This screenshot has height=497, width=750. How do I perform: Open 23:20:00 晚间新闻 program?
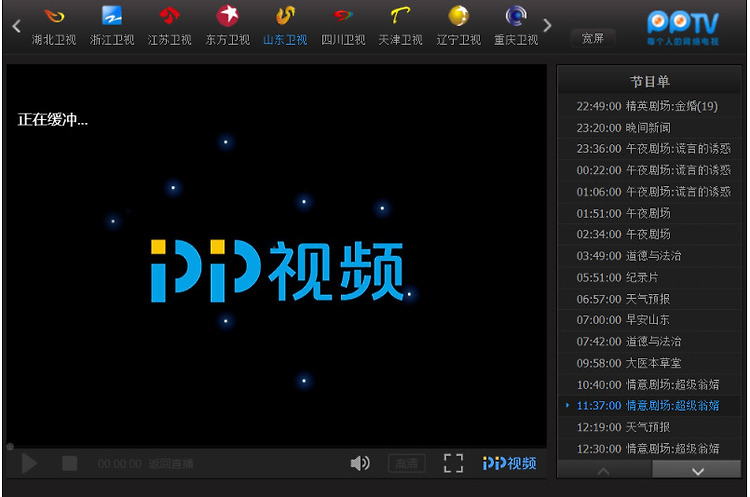coord(649,128)
